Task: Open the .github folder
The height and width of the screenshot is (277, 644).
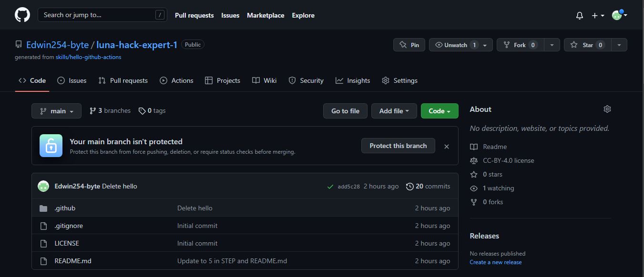Action: (x=65, y=208)
